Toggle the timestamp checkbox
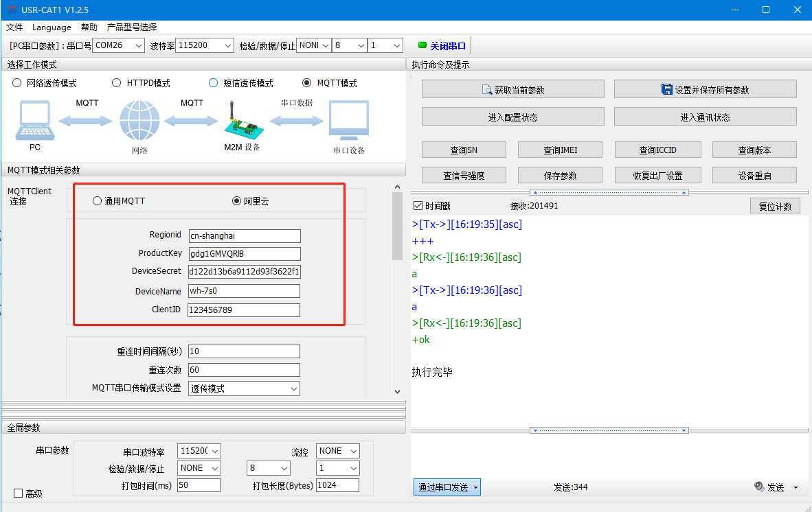812x512 pixels. pos(418,206)
